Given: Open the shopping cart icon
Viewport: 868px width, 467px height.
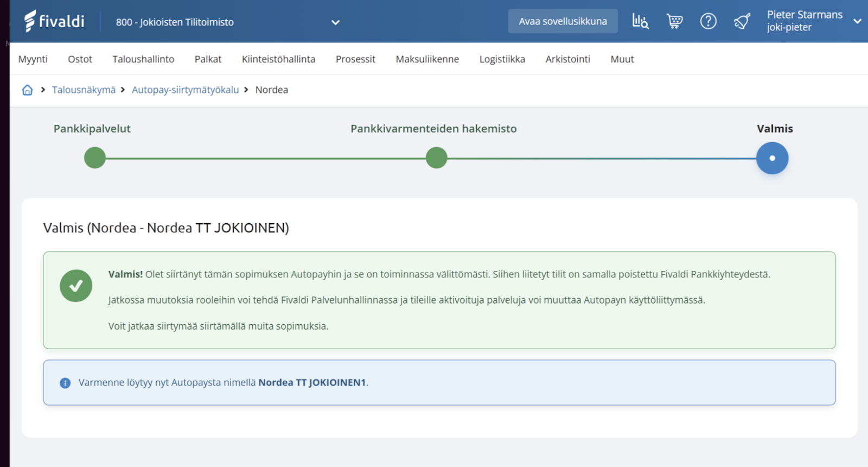Looking at the screenshot, I should (674, 21).
